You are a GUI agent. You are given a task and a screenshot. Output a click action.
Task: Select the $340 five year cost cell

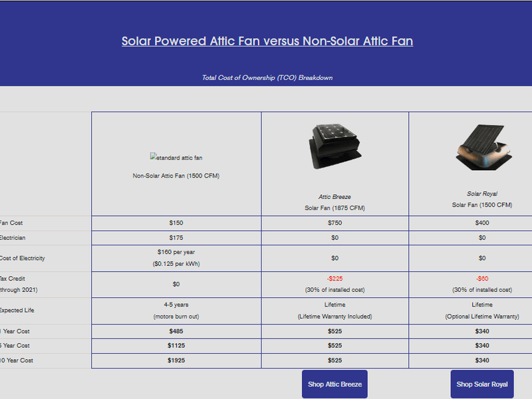[481, 346]
